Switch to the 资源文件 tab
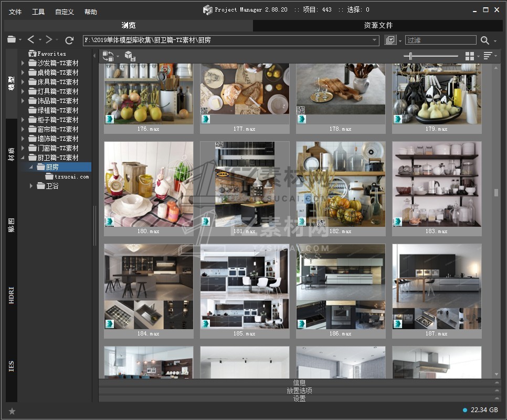 [x=378, y=25]
